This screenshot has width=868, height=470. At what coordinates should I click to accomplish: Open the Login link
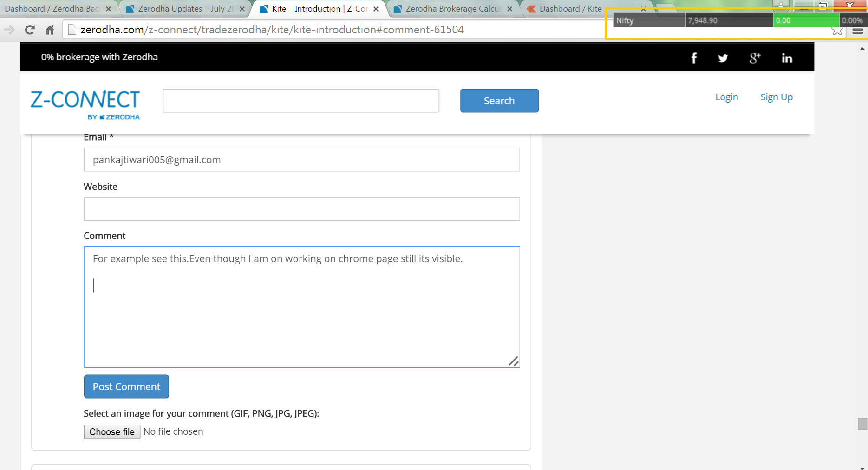point(726,97)
